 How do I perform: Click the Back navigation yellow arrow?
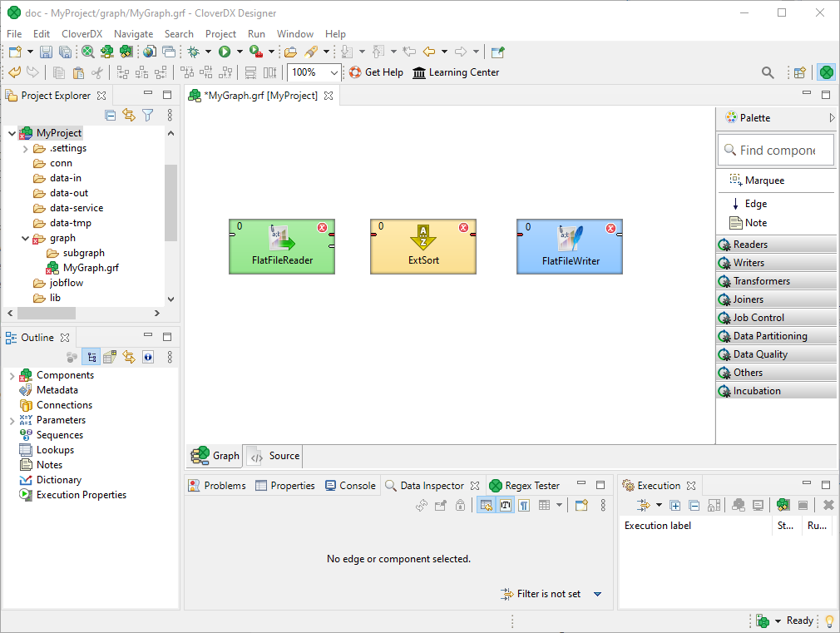pos(429,52)
